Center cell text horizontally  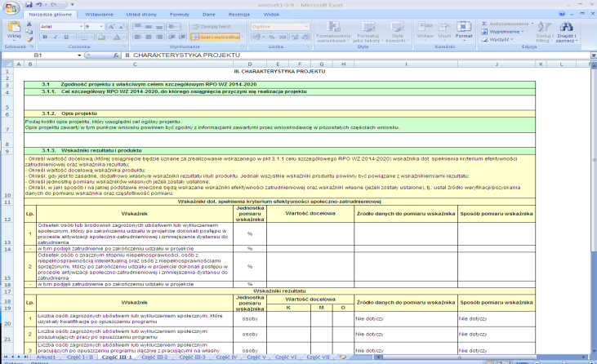[149, 37]
